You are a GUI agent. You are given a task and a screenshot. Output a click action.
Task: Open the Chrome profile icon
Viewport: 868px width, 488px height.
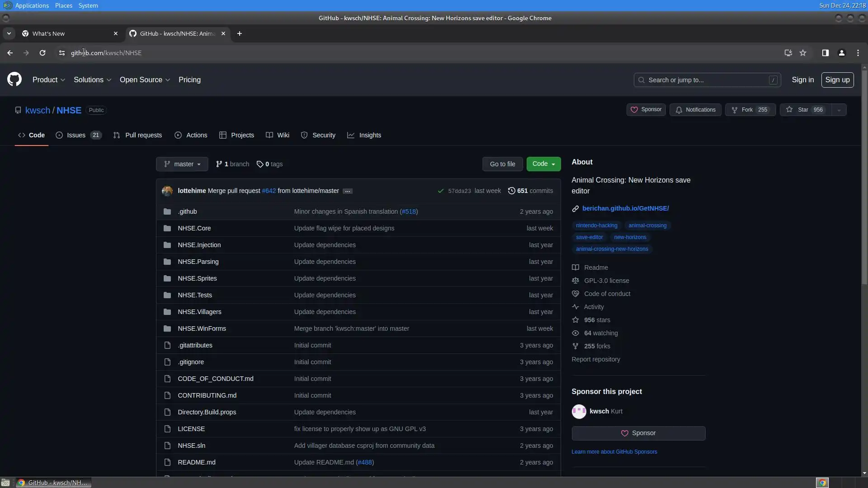point(841,53)
